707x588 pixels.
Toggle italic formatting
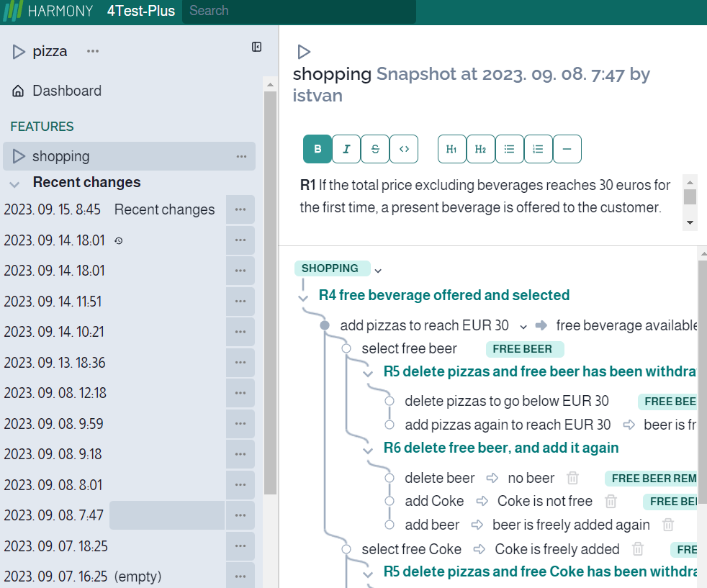click(x=346, y=149)
